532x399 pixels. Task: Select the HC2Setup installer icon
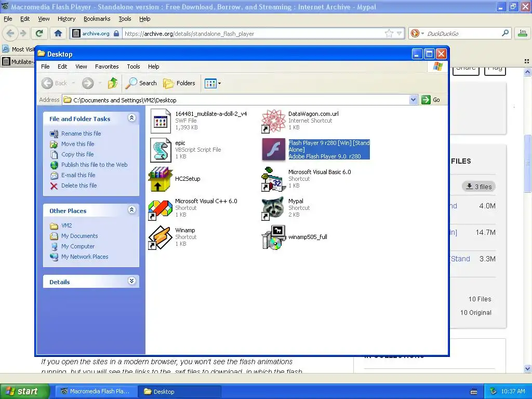click(x=161, y=179)
